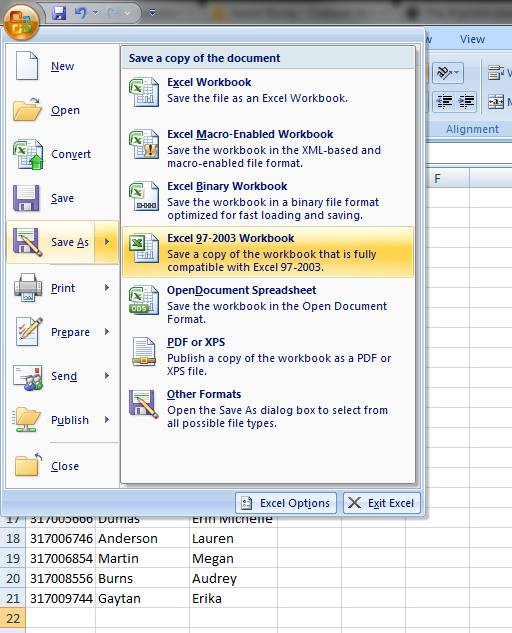
Task: Click cell containing Gaytan
Action: (x=143, y=598)
